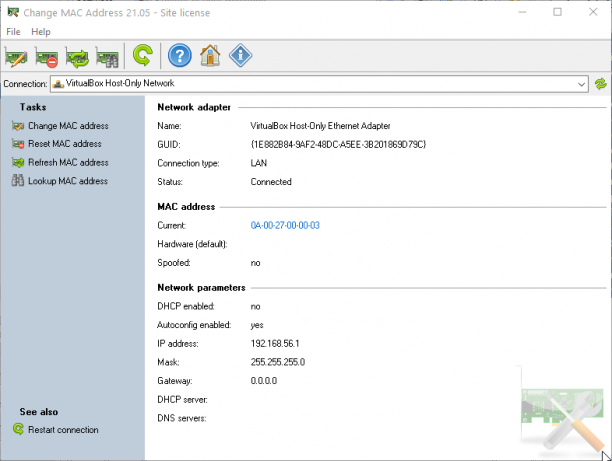Open the Home page house icon
The width and height of the screenshot is (612, 461).
210,55
